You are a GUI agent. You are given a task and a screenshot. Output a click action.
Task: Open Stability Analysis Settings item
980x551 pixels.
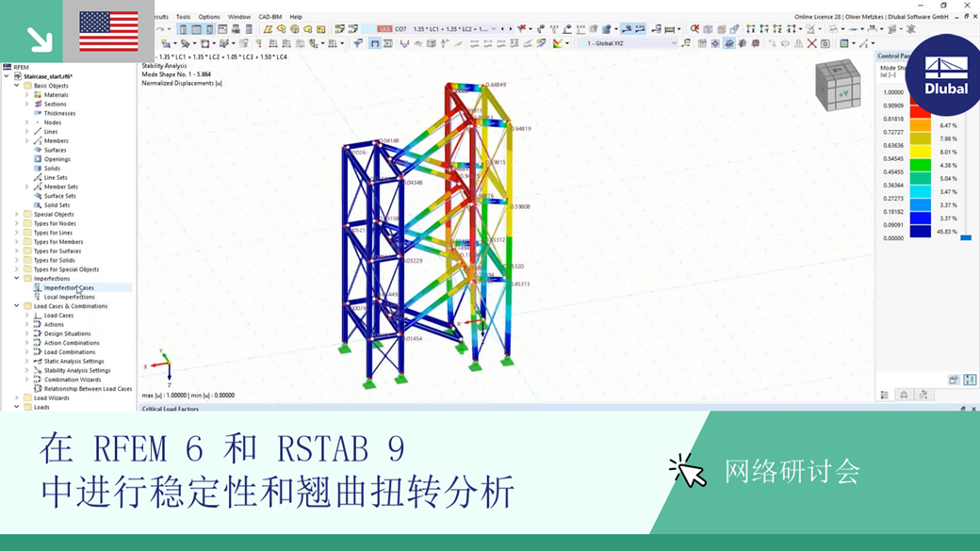tap(77, 370)
